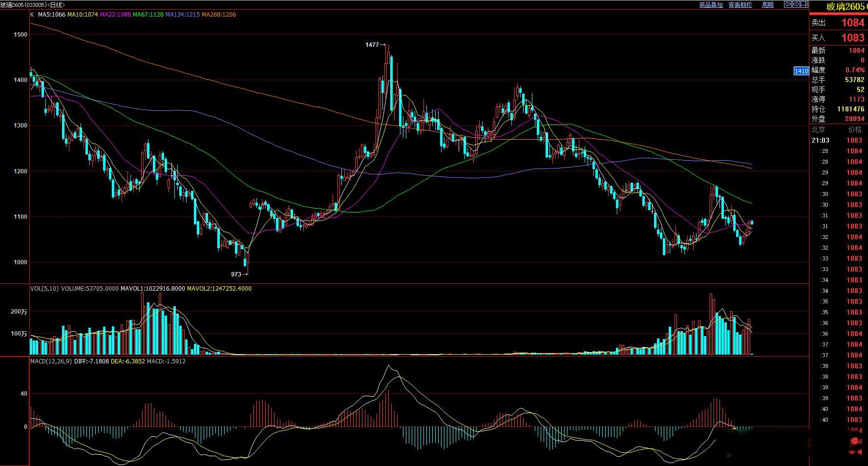Click the limit-up value 1173
868x466 pixels.
(x=857, y=99)
